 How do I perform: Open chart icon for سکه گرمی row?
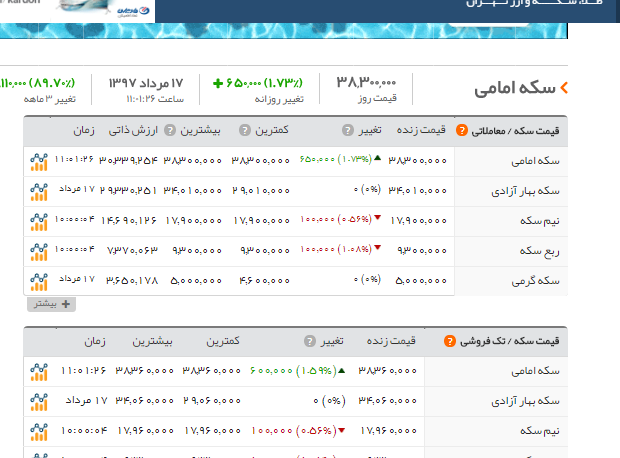[x=39, y=282]
